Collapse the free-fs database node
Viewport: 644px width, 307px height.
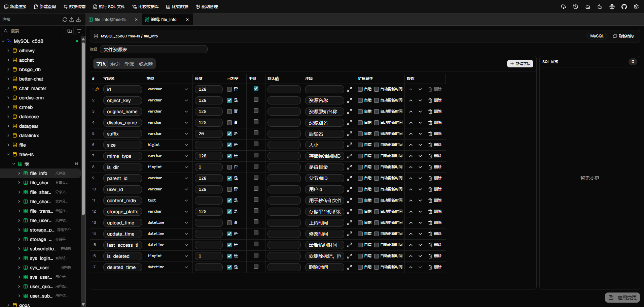click(x=8, y=154)
